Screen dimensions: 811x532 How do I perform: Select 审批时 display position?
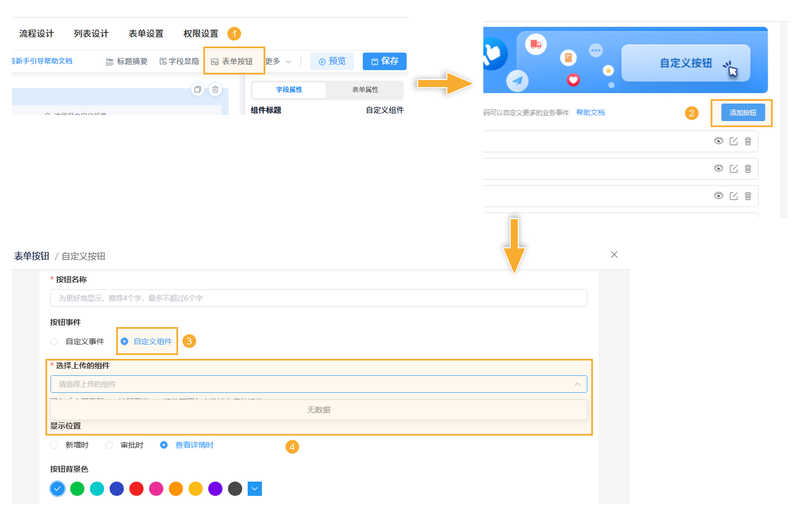[x=108, y=445]
